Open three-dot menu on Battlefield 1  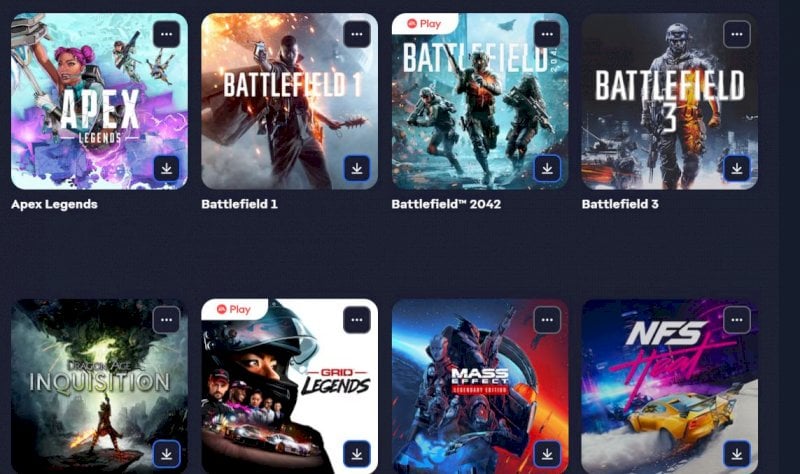click(x=357, y=35)
